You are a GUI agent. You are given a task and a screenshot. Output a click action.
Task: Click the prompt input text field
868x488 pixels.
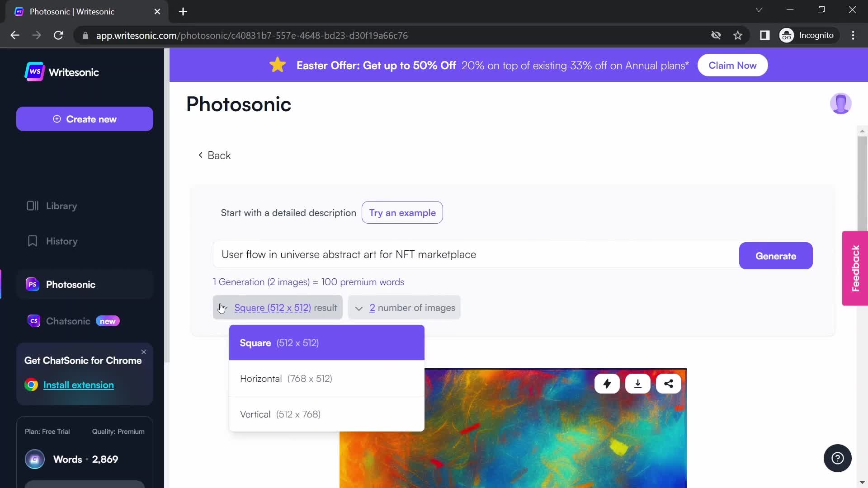474,255
